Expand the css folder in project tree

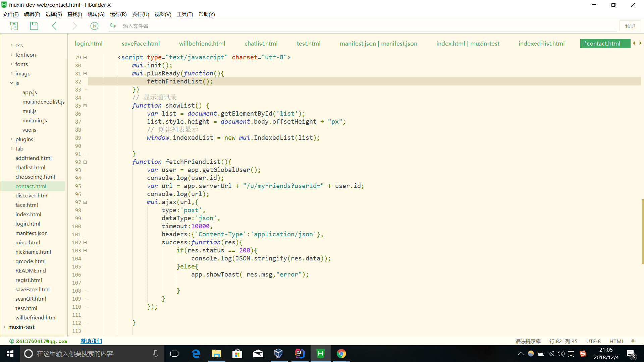(x=11, y=45)
